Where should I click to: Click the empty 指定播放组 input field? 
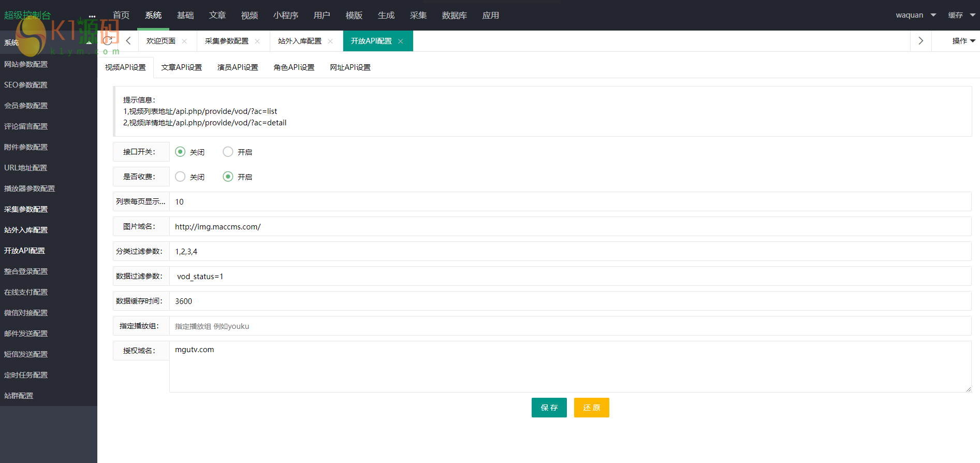[x=571, y=326]
